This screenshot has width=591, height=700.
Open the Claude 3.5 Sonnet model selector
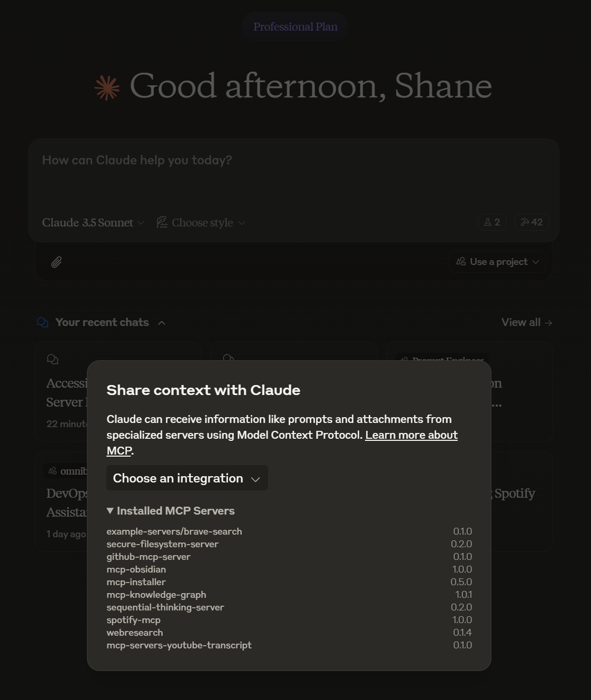[93, 223]
